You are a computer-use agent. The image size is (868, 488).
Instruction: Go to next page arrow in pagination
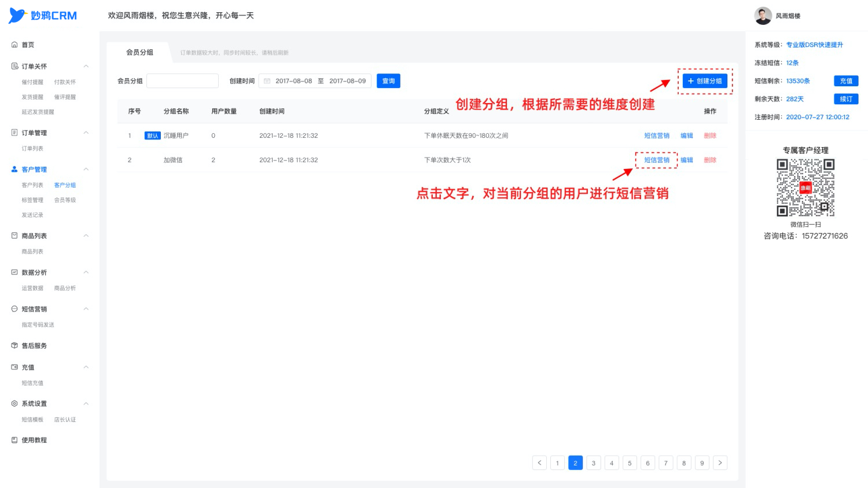pyautogui.click(x=720, y=463)
